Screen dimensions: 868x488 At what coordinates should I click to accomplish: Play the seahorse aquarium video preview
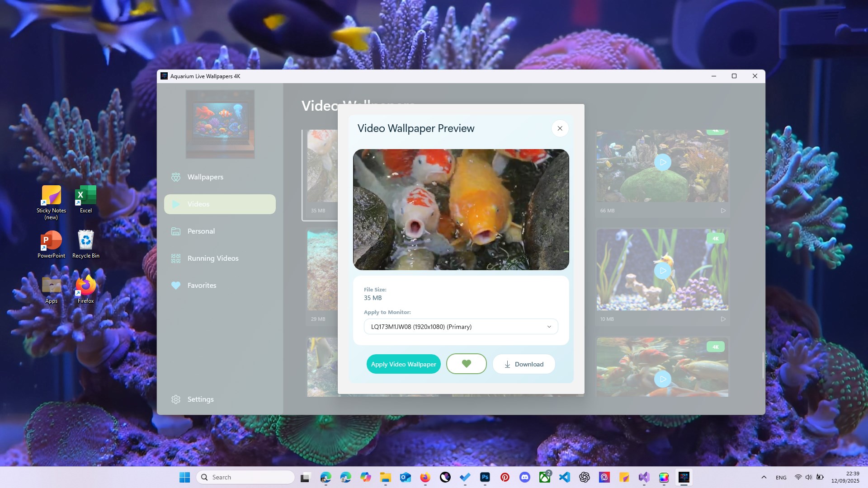click(x=663, y=270)
